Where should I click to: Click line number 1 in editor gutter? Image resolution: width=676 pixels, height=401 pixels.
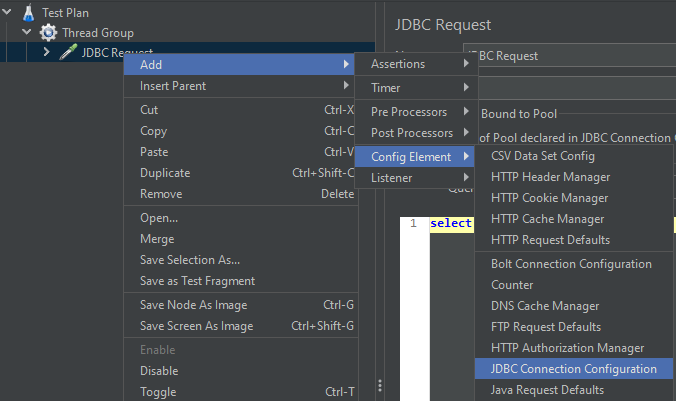coord(413,223)
